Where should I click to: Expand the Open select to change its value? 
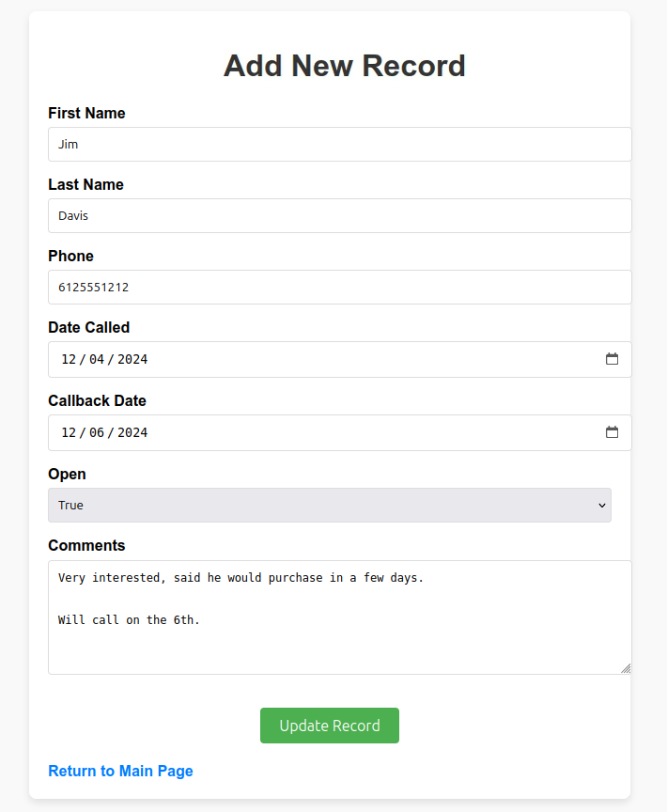tap(329, 505)
